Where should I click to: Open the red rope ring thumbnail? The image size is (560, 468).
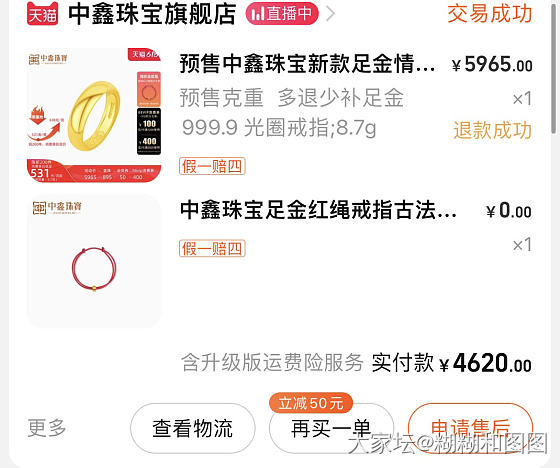94,261
